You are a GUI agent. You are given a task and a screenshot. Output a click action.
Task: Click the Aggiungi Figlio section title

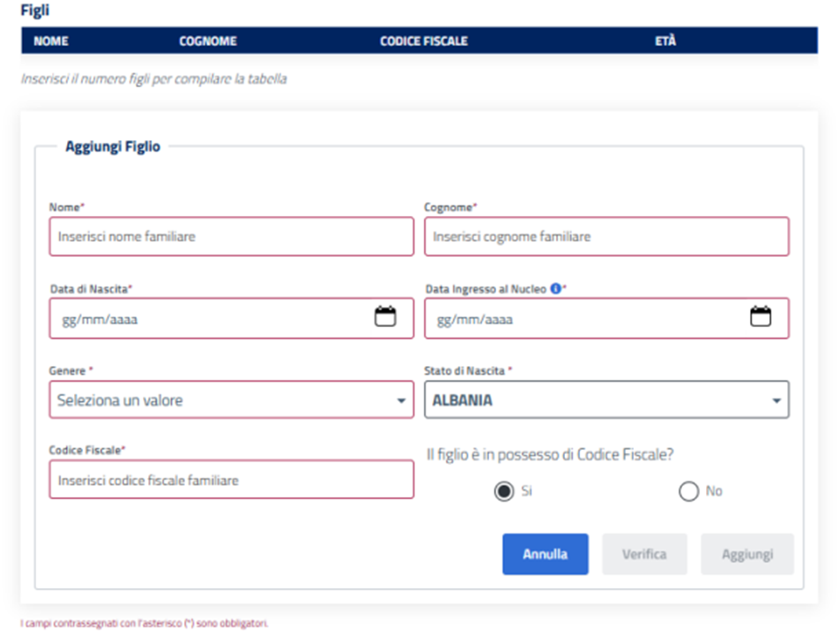[x=113, y=146]
